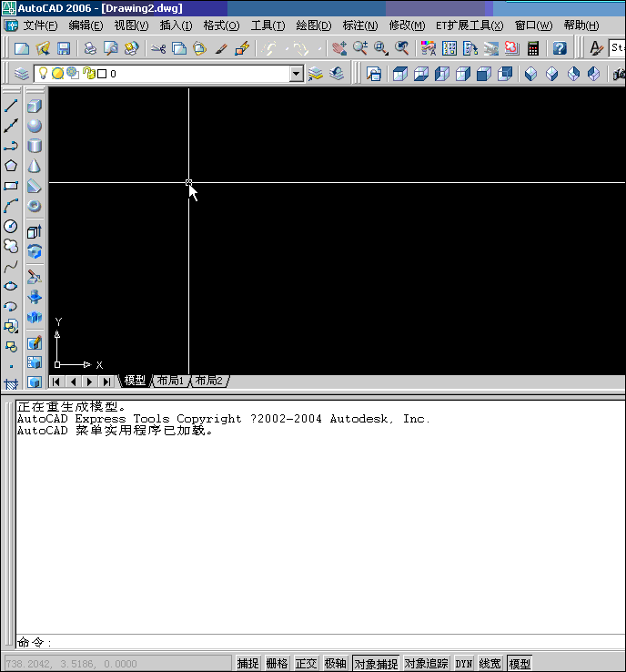Toggle 极轴 polar tracking

click(x=335, y=664)
